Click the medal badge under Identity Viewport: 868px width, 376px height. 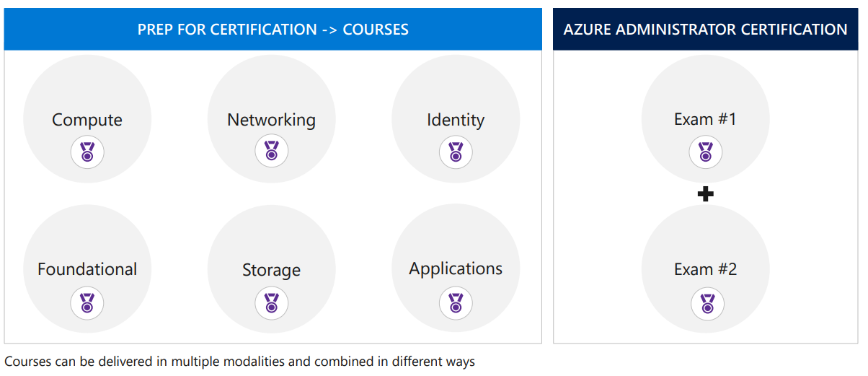click(x=456, y=152)
